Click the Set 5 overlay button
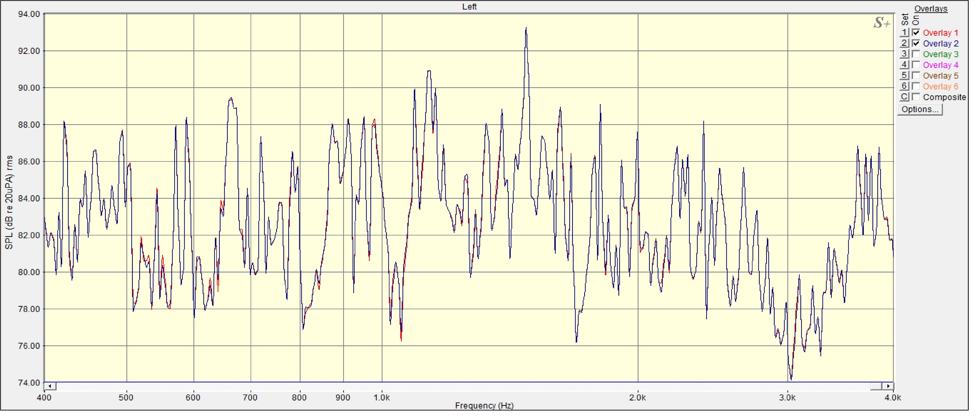 tap(904, 75)
